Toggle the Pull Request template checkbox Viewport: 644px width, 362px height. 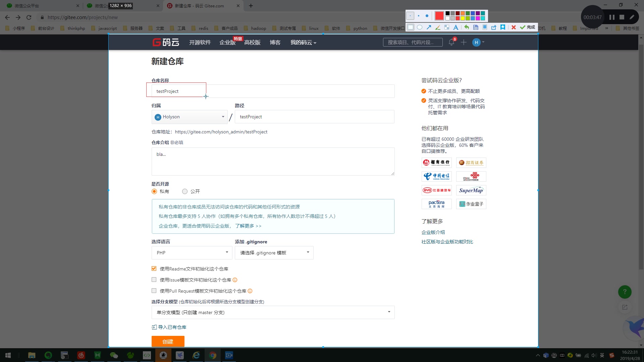tap(154, 291)
